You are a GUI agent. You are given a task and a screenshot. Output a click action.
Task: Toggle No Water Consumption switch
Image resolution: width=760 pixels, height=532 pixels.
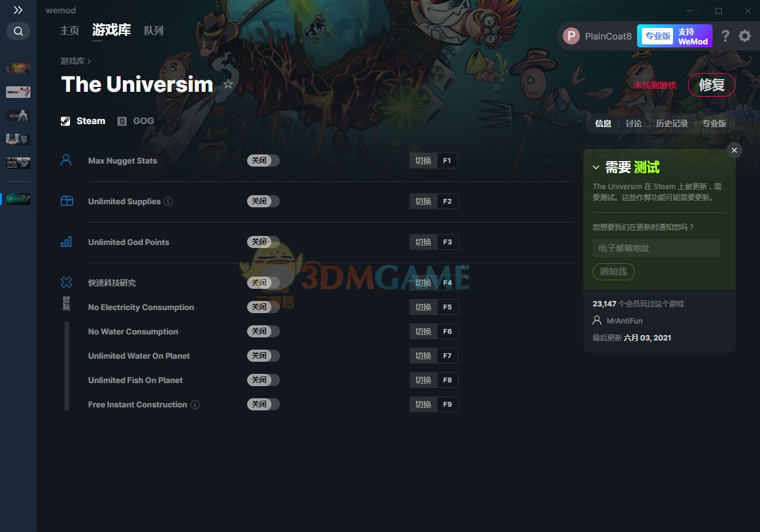(x=263, y=331)
